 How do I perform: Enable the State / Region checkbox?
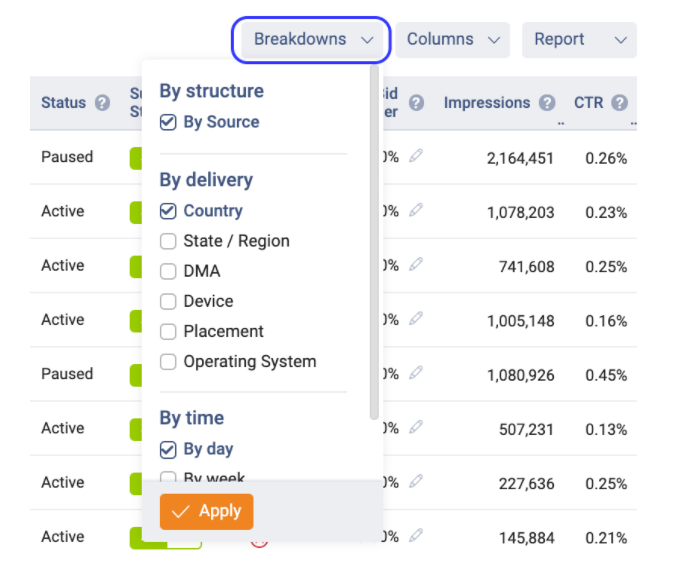[168, 241]
